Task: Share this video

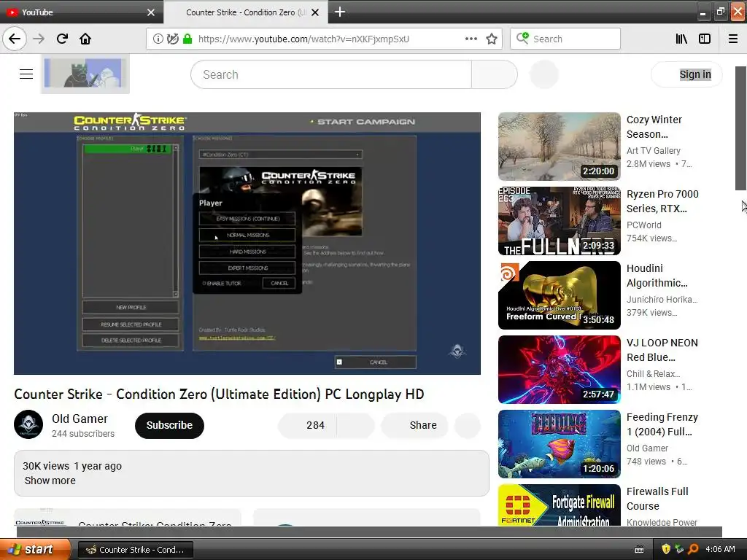Action: click(x=414, y=425)
